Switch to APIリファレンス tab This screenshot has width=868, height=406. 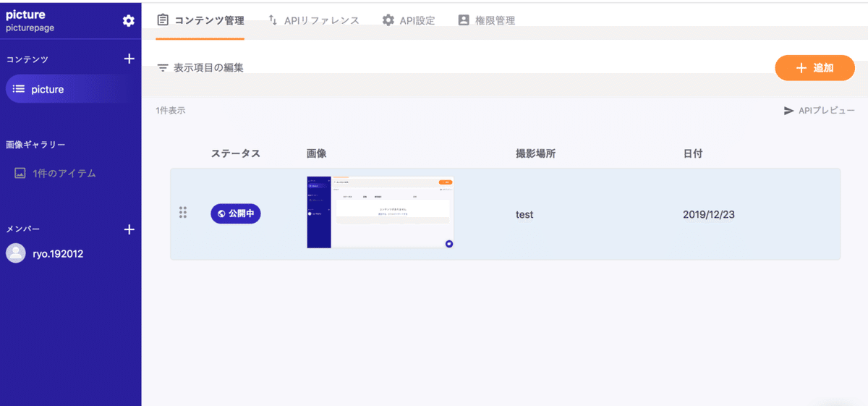coord(313,20)
